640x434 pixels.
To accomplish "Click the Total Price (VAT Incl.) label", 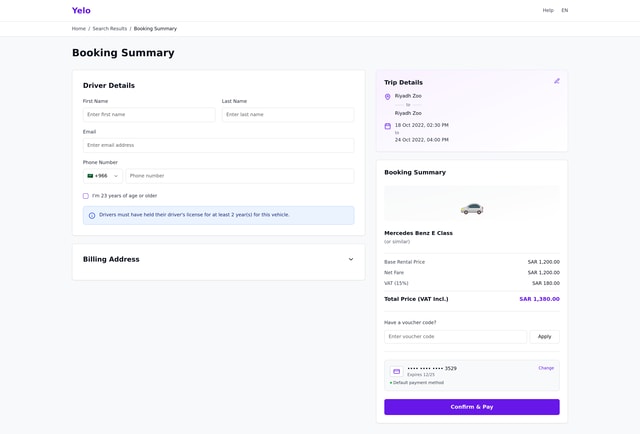I will tap(416, 299).
